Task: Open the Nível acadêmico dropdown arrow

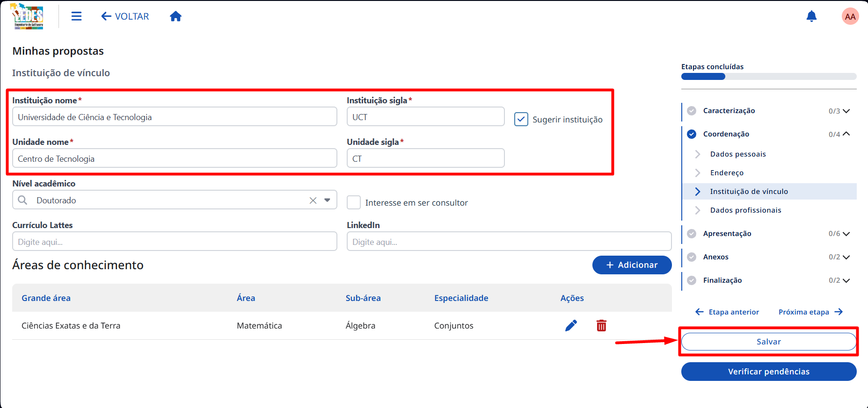Action: (327, 200)
